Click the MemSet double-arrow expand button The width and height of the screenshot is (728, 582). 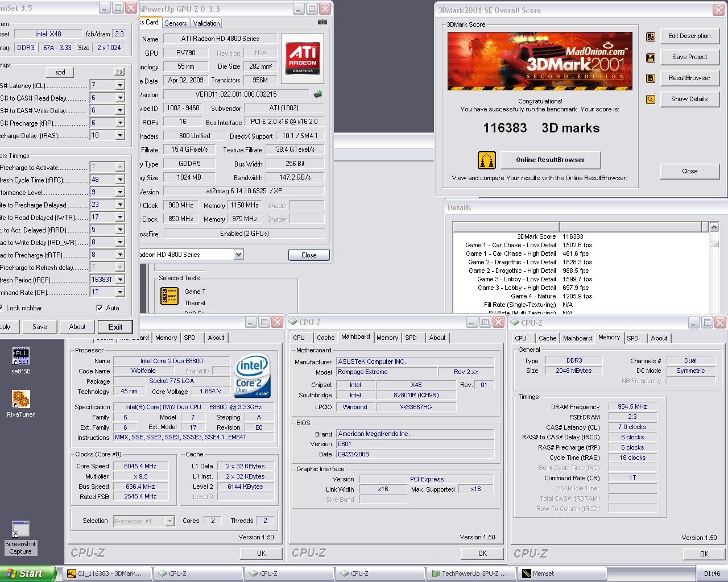119,72
